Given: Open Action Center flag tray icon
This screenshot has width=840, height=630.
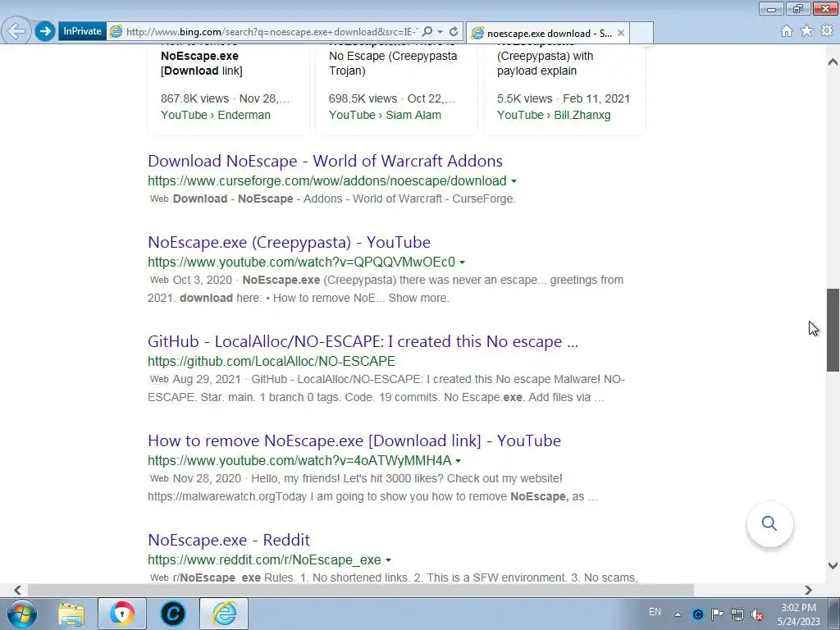Looking at the screenshot, I should [717, 614].
